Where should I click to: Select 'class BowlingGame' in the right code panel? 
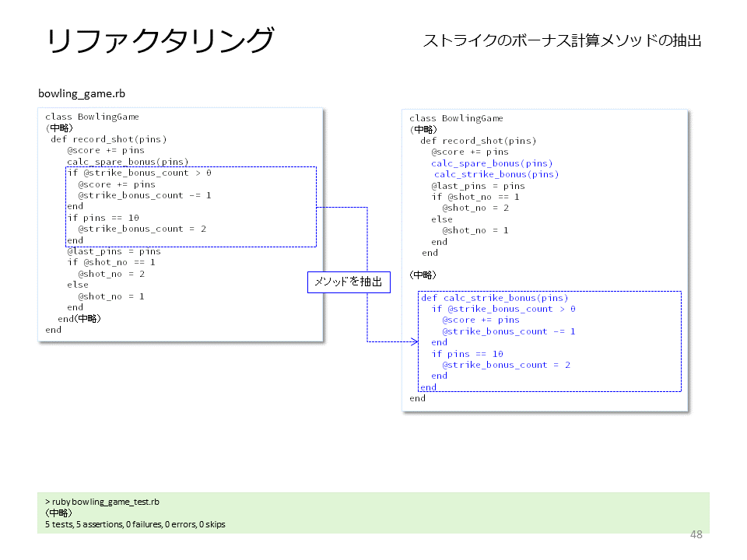point(456,118)
